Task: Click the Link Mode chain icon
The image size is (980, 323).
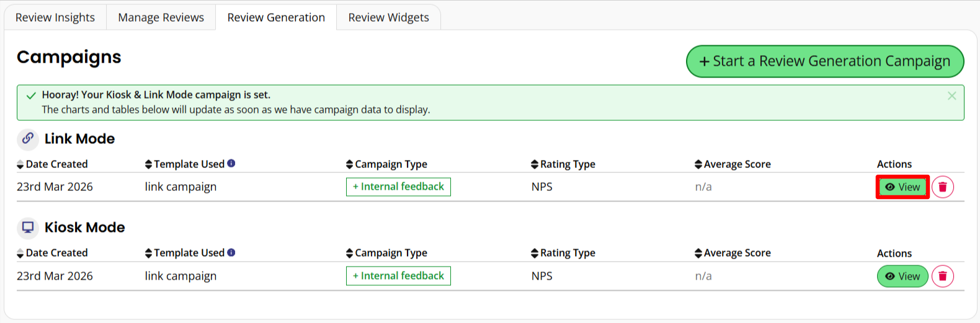Action: tap(28, 138)
